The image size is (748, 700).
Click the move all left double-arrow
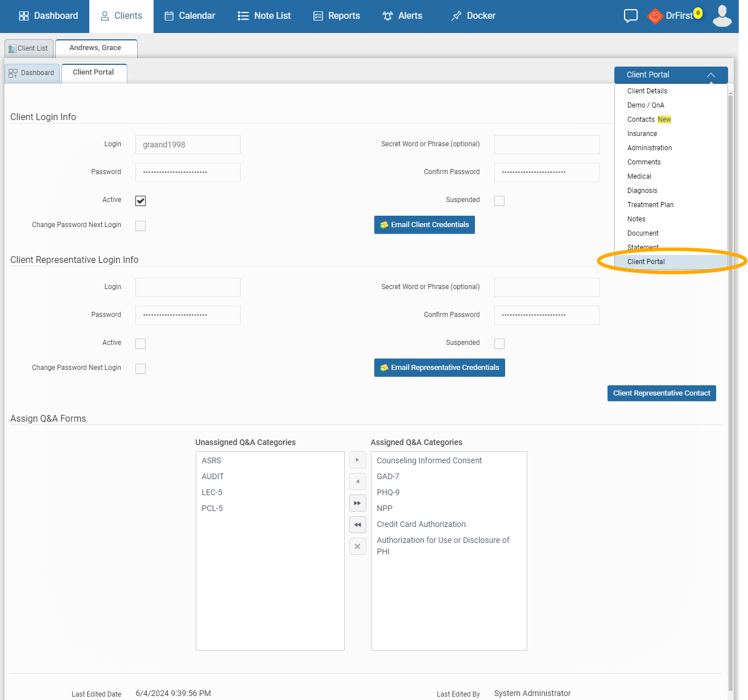(357, 525)
